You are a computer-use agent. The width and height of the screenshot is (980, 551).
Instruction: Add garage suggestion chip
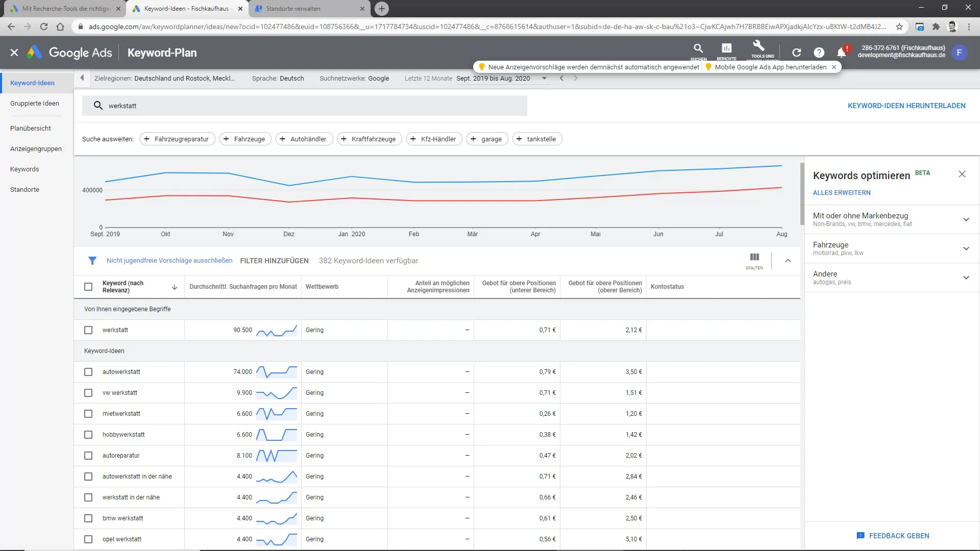click(x=487, y=139)
